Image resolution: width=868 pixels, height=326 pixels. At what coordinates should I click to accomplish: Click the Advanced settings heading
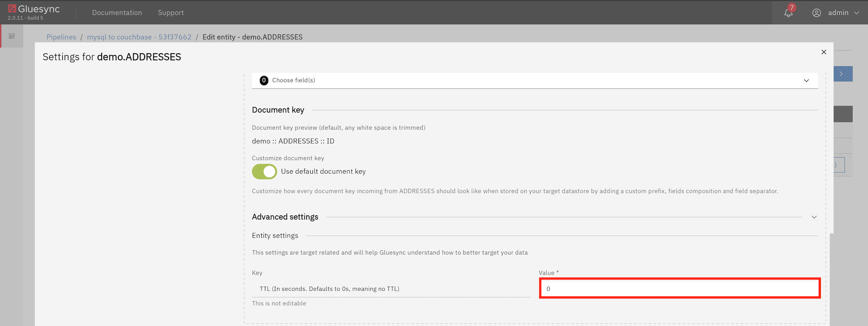[285, 217]
